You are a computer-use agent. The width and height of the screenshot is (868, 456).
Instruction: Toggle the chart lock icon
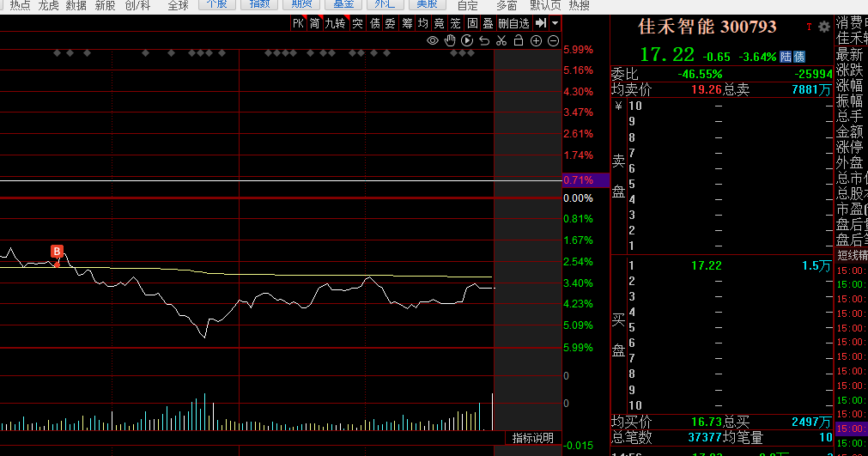point(519,40)
